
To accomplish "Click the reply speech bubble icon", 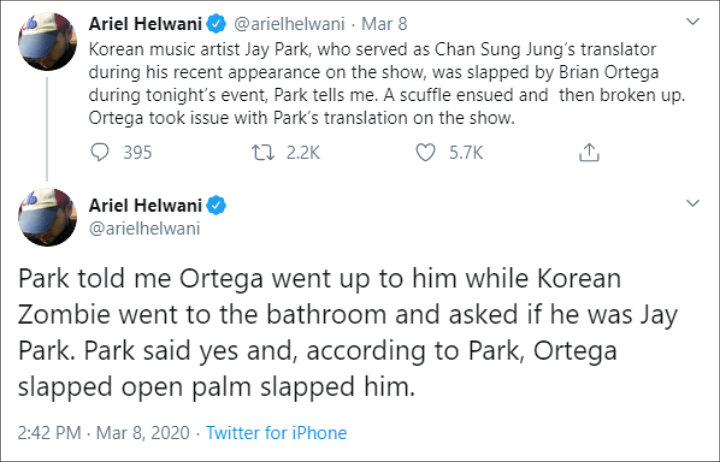I will click(101, 152).
